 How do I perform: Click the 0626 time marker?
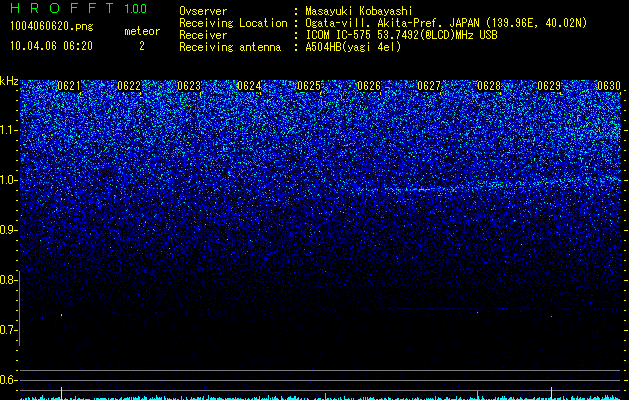coord(369,86)
